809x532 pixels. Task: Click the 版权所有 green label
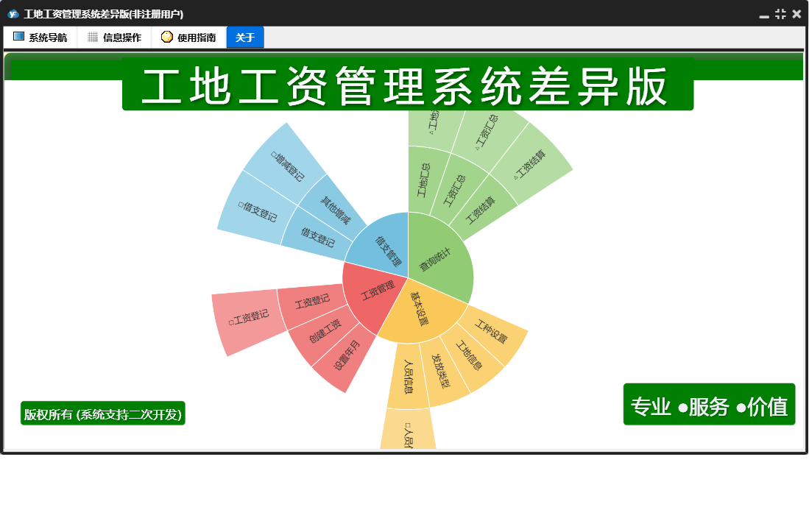click(x=102, y=414)
